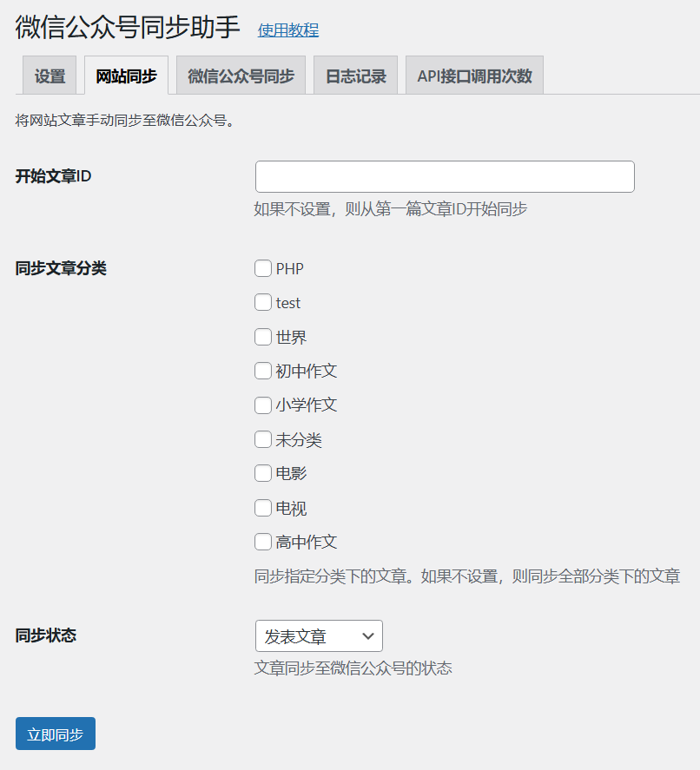Check the 小学作文 checkbox
The image size is (700, 770).
click(x=263, y=405)
